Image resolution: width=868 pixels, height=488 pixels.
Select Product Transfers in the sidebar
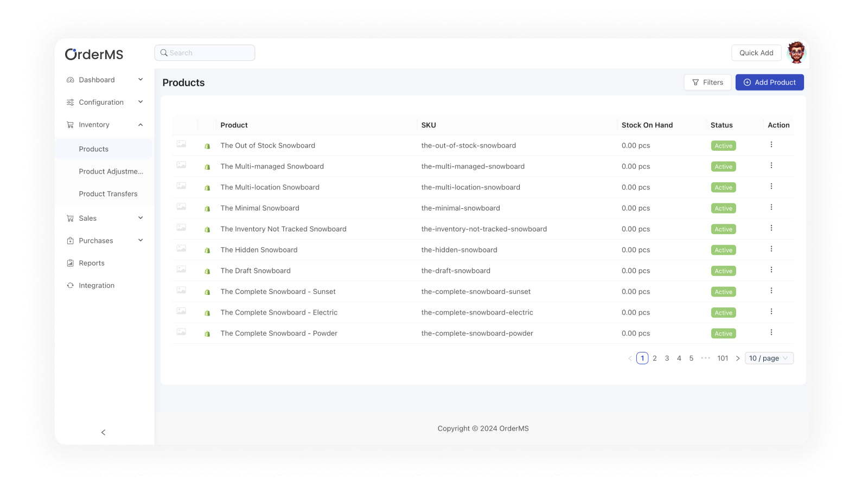point(108,194)
